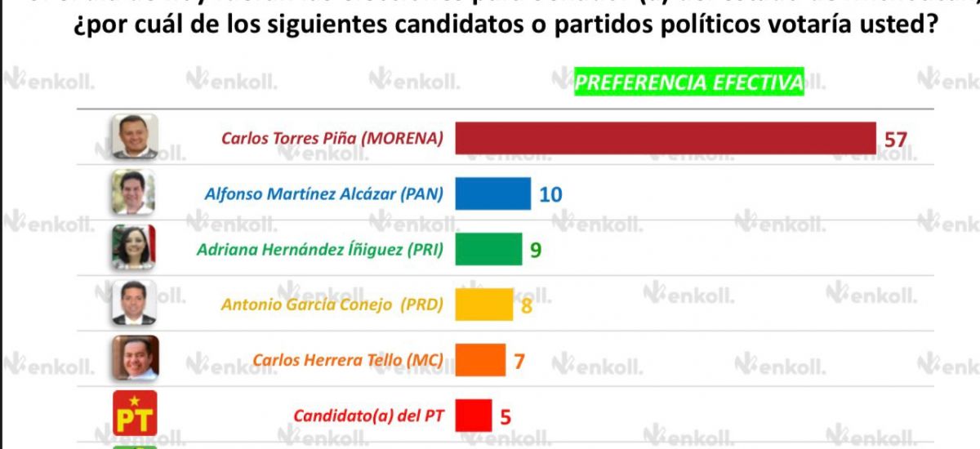Click Carlos Torres Piña's portrait photo
Screen dimensions: 980x449
click(x=134, y=136)
